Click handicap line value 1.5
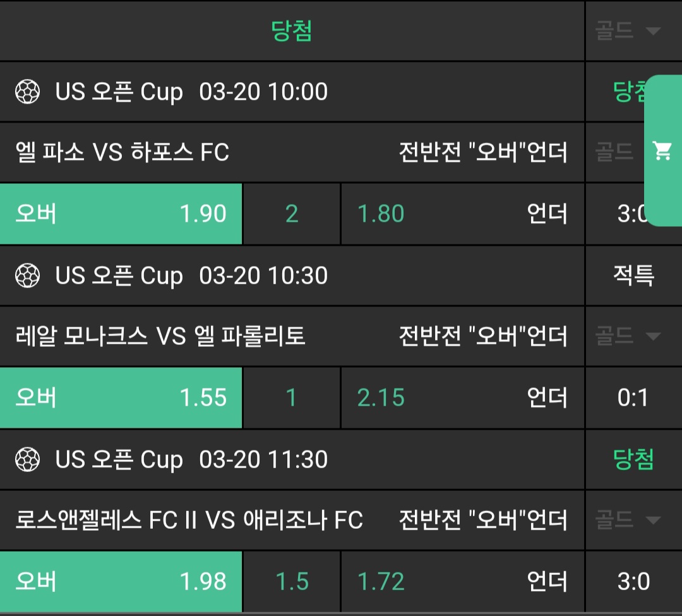Image resolution: width=682 pixels, height=616 pixels. tap(292, 581)
